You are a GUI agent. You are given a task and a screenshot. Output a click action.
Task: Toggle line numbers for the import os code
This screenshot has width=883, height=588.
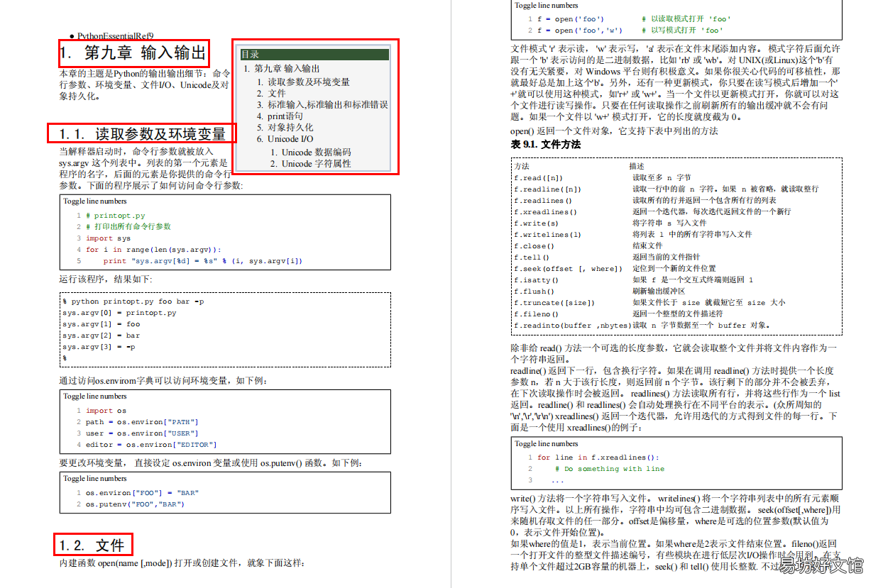94,396
